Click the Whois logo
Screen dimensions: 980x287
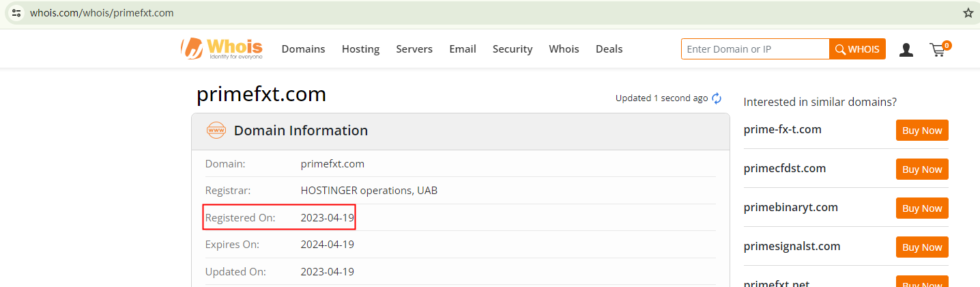[x=222, y=49]
